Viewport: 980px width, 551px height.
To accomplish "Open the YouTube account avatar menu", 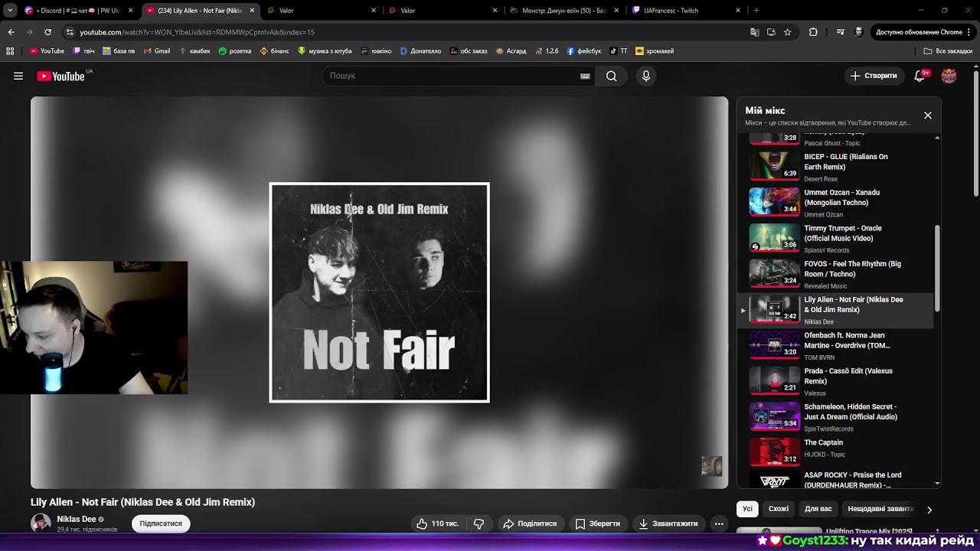I will [x=949, y=76].
